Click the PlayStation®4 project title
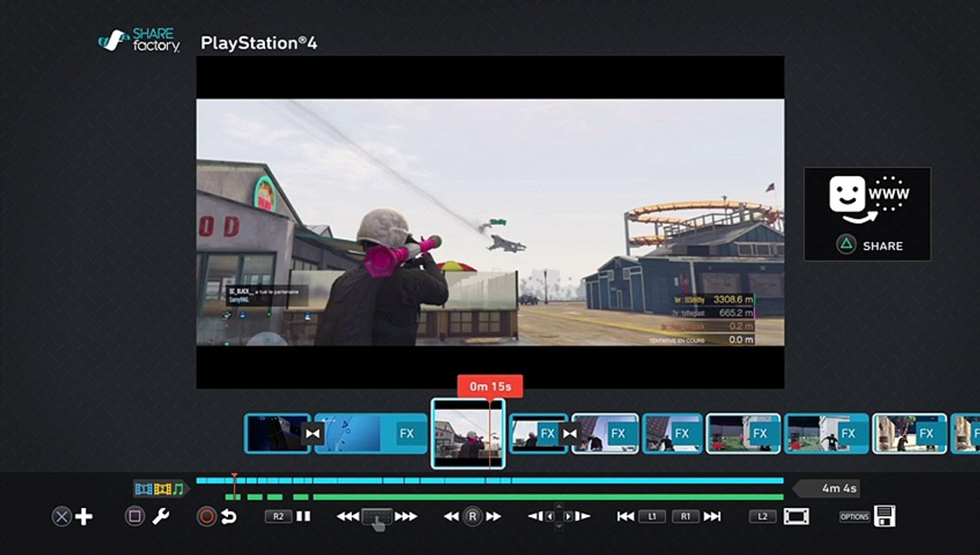Screen dimensions: 980x555 point(259,42)
